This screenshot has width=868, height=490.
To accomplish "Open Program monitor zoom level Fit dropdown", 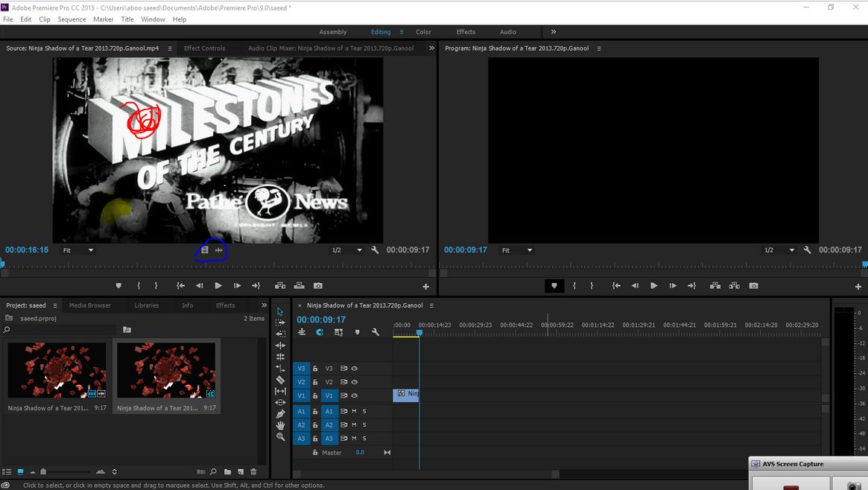I will coord(517,250).
